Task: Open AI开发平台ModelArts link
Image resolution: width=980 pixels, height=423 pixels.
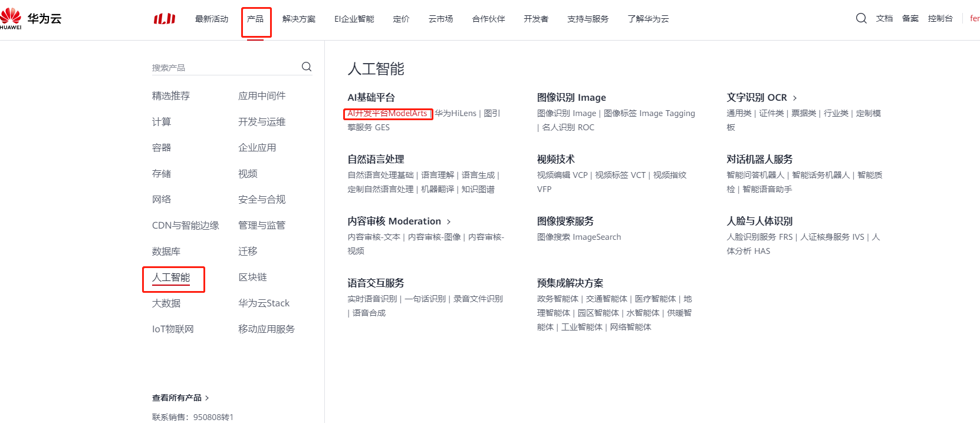Action: pyautogui.click(x=387, y=113)
